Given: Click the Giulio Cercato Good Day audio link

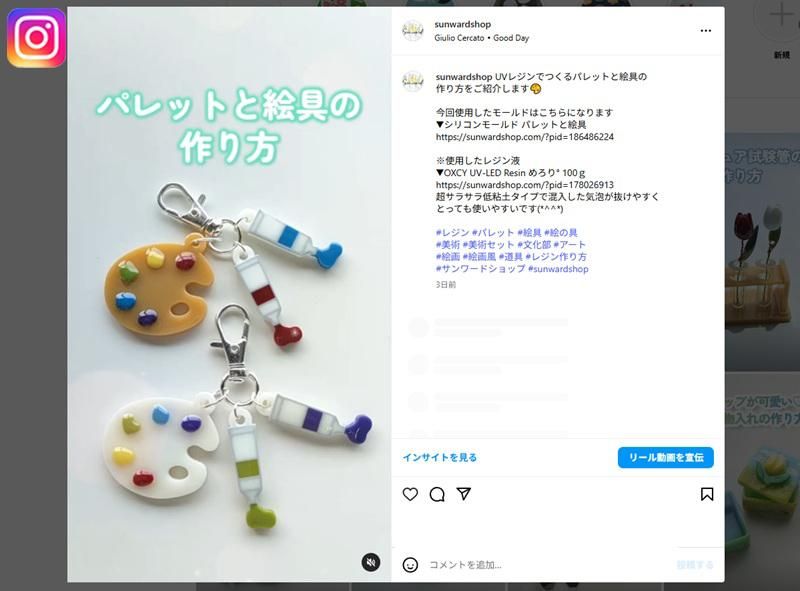Looking at the screenshot, I should coord(482,38).
